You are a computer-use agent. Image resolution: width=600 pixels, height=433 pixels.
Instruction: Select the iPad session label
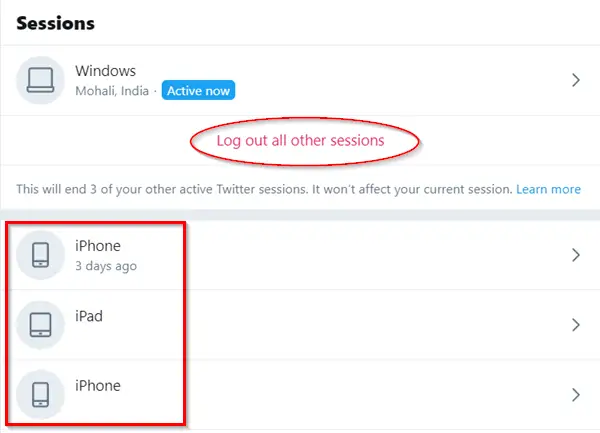(89, 316)
